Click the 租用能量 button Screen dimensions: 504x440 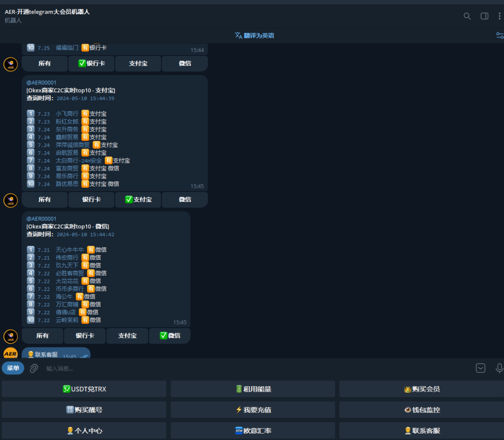252,389
